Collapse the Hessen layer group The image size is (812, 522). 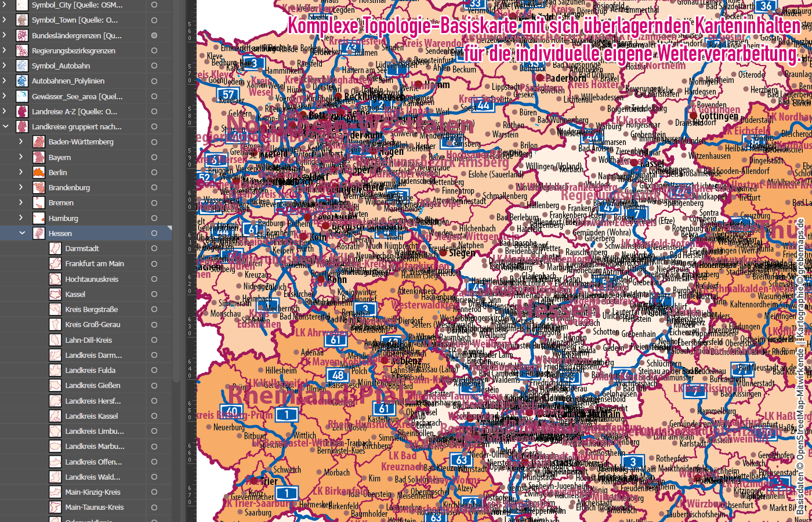tap(21, 233)
